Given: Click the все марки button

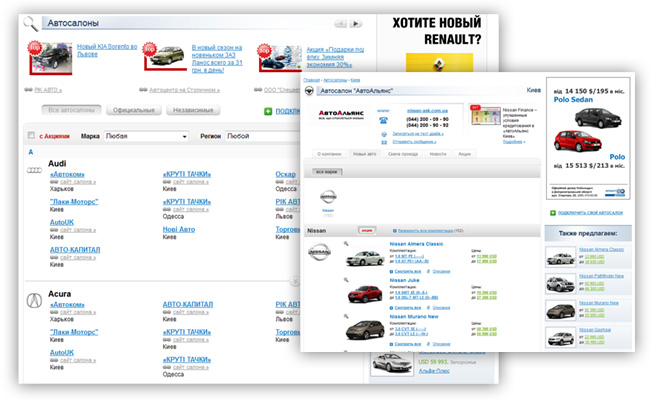Looking at the screenshot, I should 327,172.
